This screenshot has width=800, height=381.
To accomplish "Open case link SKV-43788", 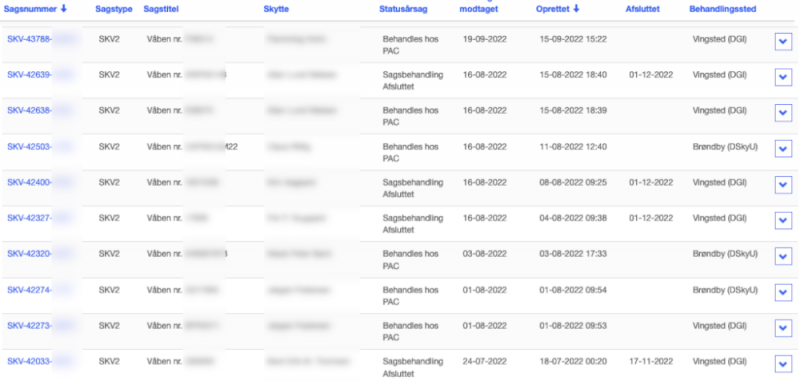I will pos(29,39).
